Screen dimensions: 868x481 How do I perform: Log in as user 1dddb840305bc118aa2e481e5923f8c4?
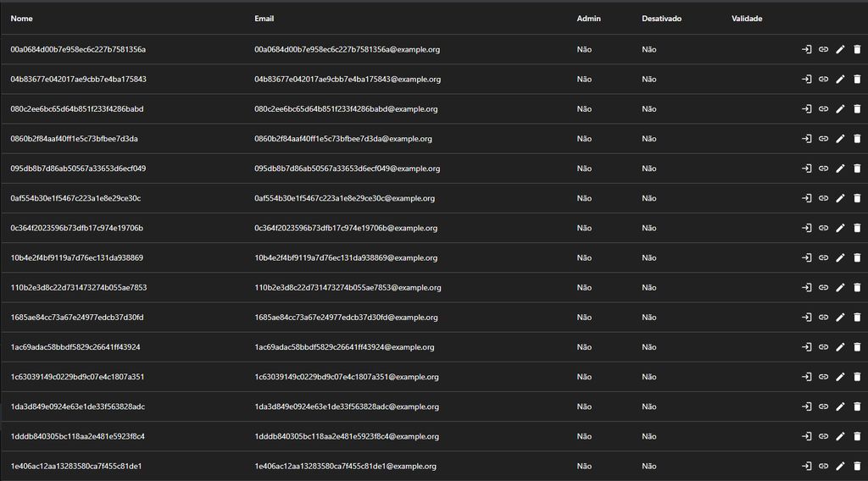tap(807, 436)
